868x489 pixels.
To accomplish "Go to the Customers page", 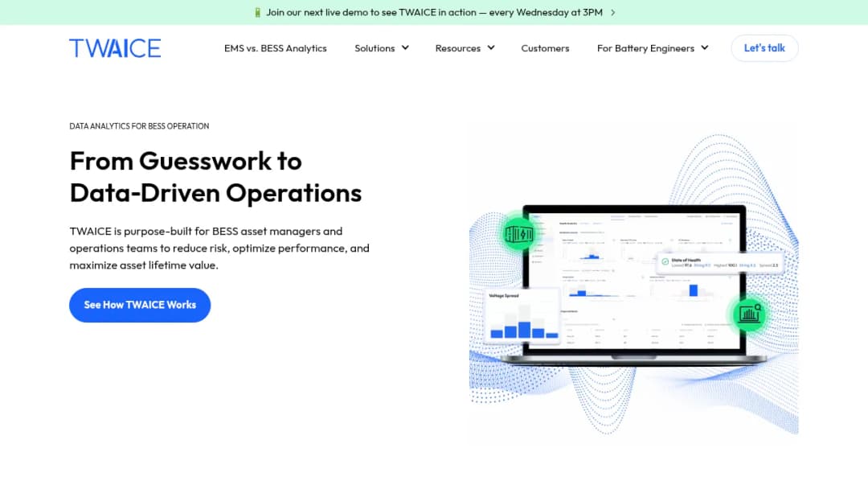I will point(545,48).
